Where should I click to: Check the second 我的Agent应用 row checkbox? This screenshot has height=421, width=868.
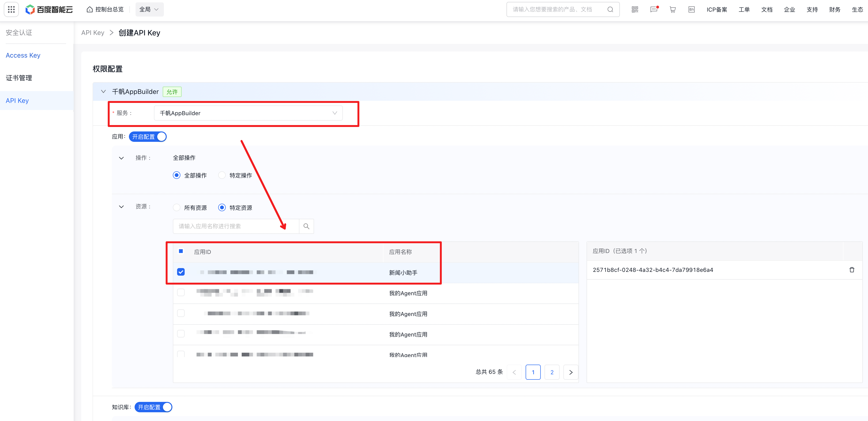pyautogui.click(x=181, y=313)
